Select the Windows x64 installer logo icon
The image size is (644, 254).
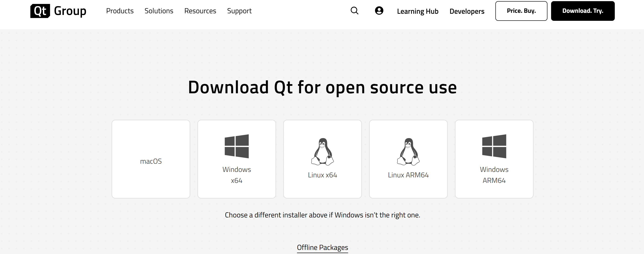[237, 146]
